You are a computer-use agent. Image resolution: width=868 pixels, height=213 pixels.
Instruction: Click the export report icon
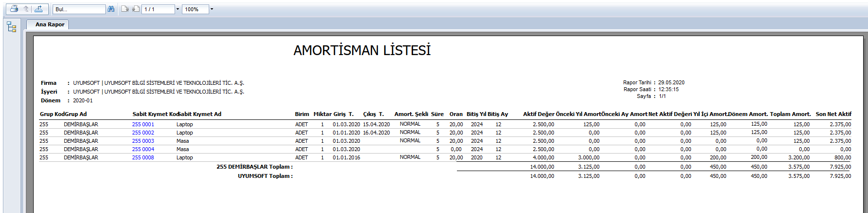click(x=39, y=9)
